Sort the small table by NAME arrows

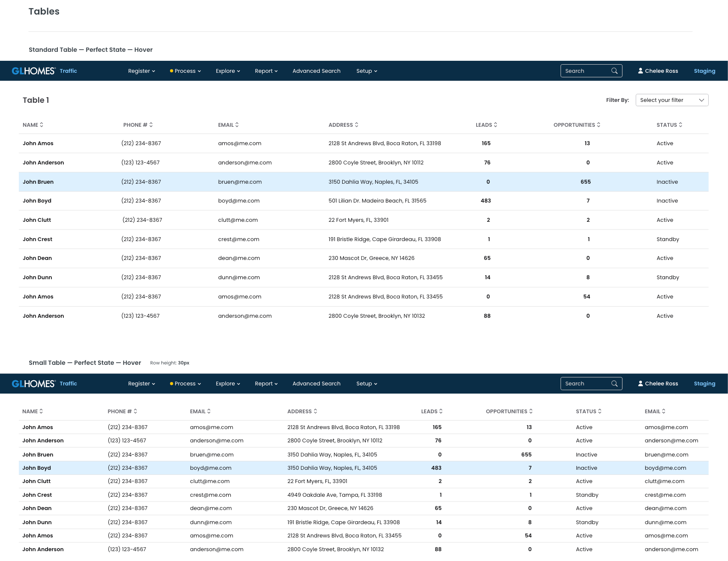point(41,412)
